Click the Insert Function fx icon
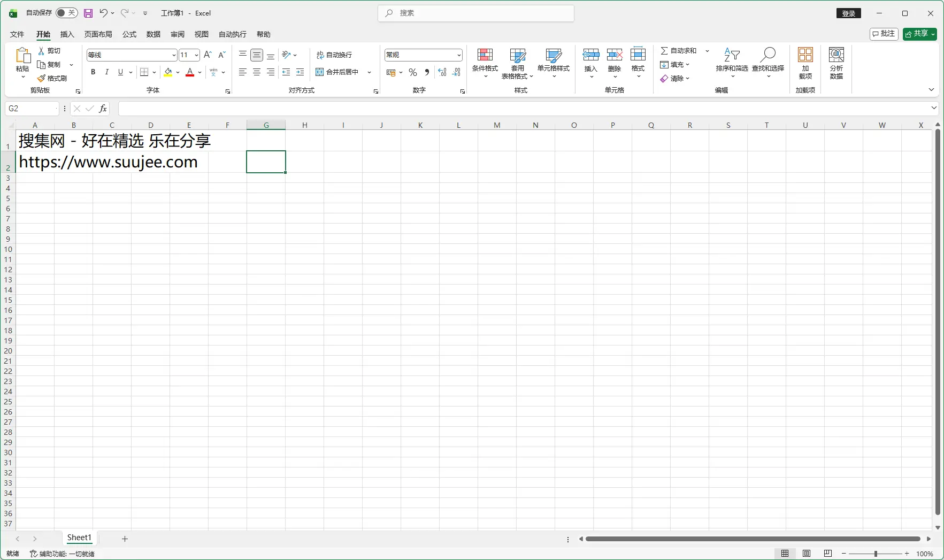The width and height of the screenshot is (944, 560). (103, 109)
